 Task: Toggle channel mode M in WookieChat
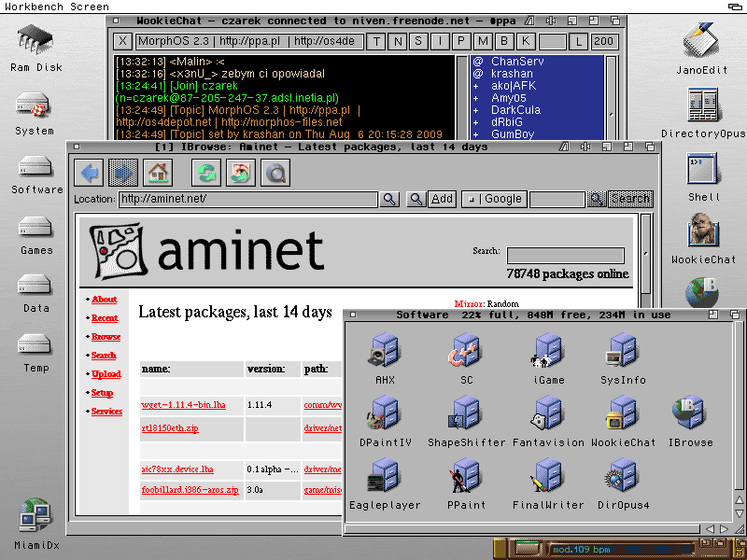click(x=483, y=41)
